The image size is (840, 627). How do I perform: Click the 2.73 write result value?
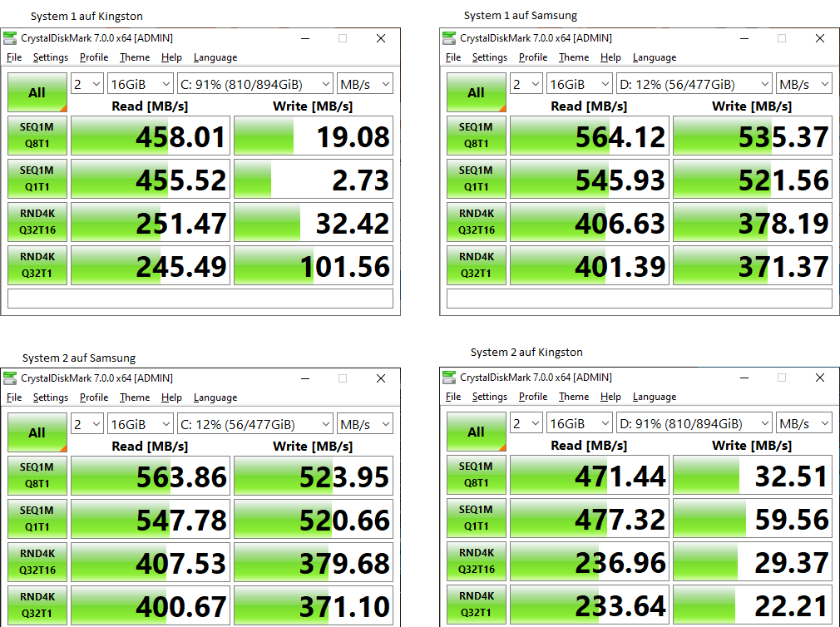[314, 179]
